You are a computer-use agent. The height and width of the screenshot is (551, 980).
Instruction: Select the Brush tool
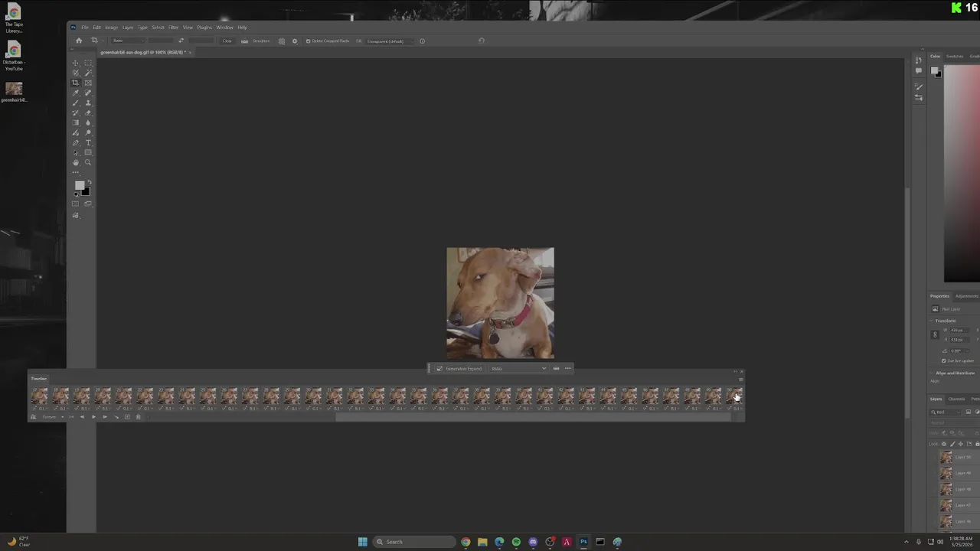pyautogui.click(x=76, y=103)
